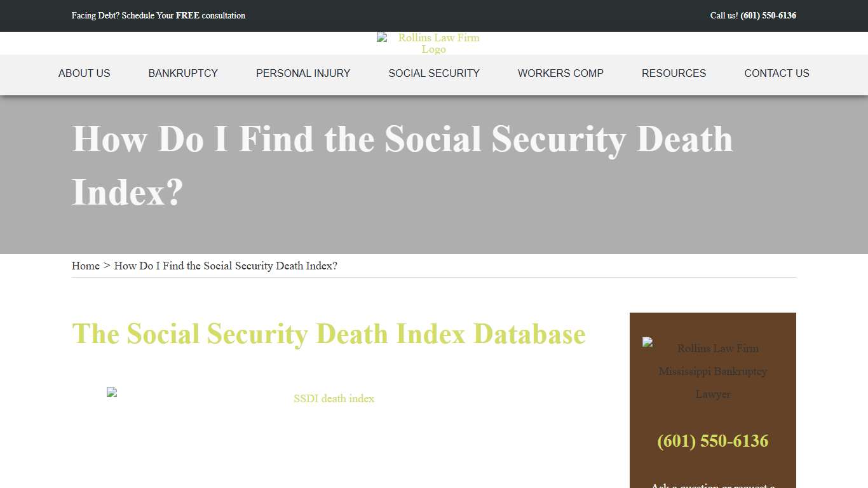Expand the Workers Comp section
The height and width of the screenshot is (488, 868).
pyautogui.click(x=560, y=73)
